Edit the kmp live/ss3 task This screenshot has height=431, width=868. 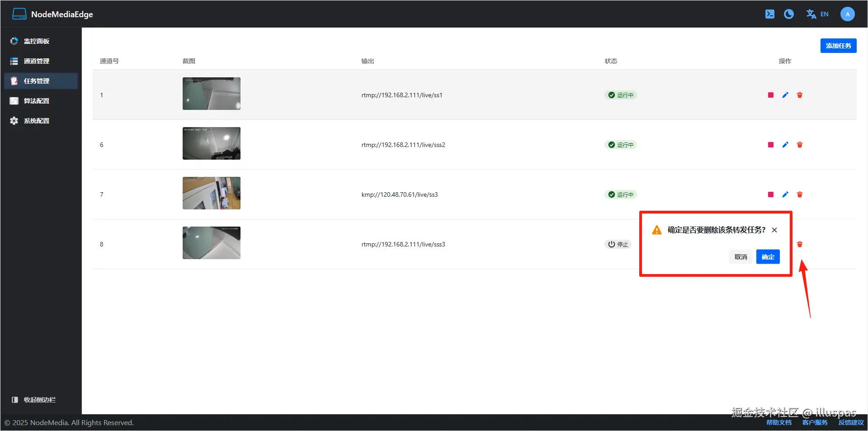pos(785,194)
